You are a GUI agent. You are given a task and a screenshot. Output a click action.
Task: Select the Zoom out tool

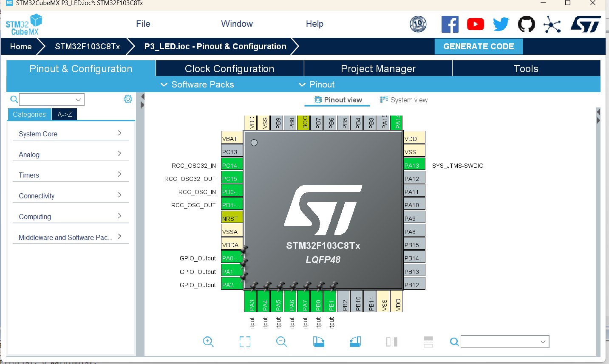pos(281,341)
